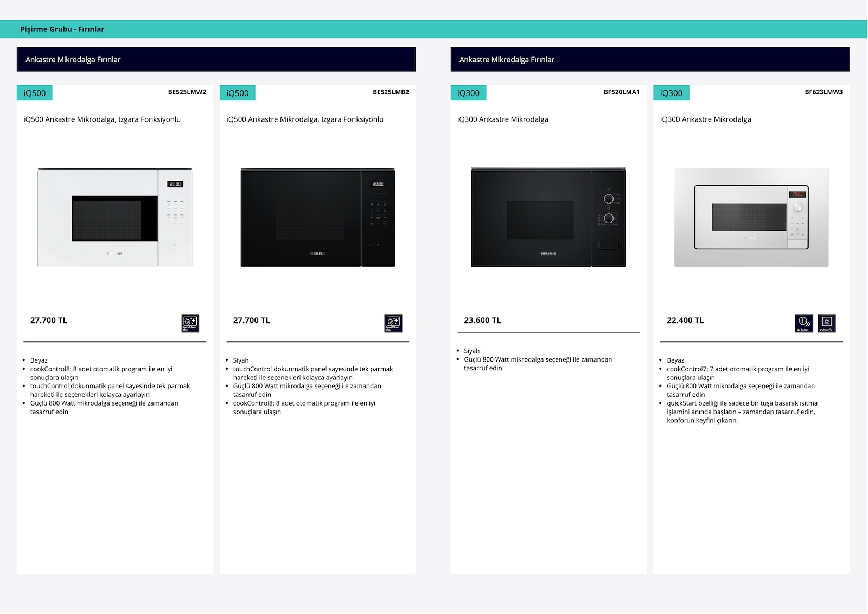Screen dimensions: 868x614
Task: Click the Güçlü 800 Watt bullet on BF623LMW3
Action: pos(741,390)
